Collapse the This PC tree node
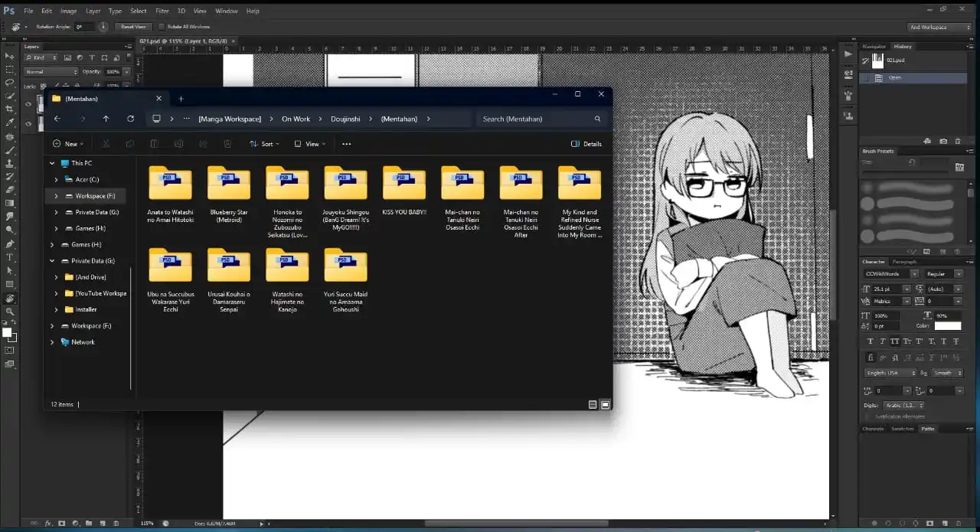The image size is (980, 532). (52, 164)
